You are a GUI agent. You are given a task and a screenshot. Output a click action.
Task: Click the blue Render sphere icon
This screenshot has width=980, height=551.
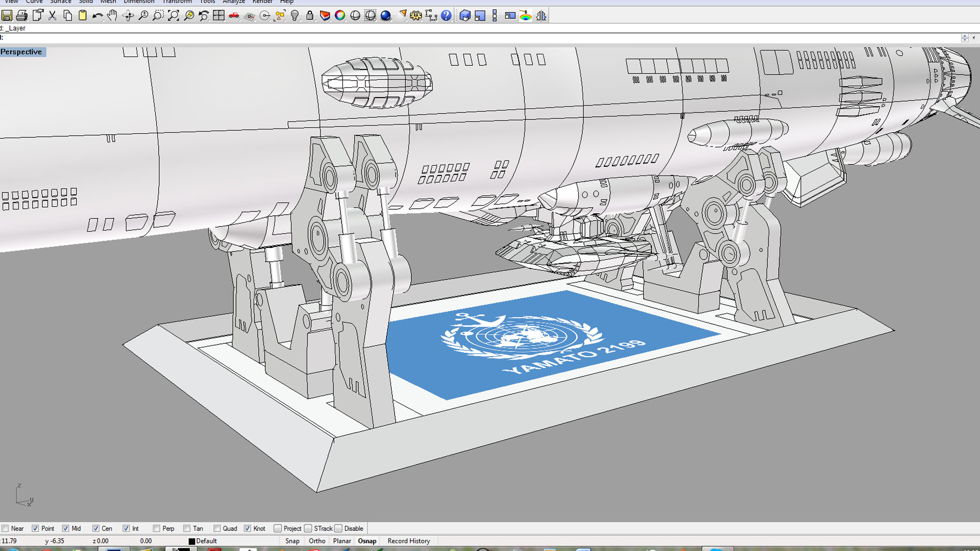[x=386, y=16]
